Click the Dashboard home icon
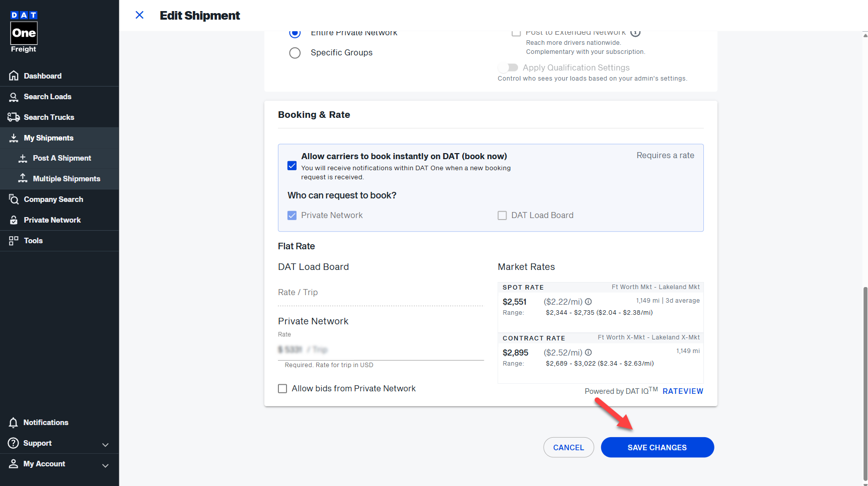This screenshot has height=486, width=868. coord(14,76)
